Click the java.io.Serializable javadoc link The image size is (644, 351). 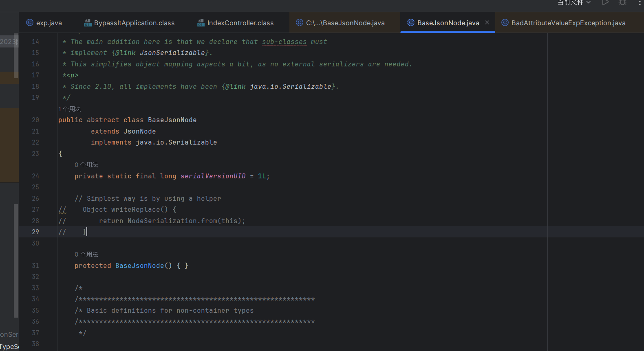click(291, 86)
